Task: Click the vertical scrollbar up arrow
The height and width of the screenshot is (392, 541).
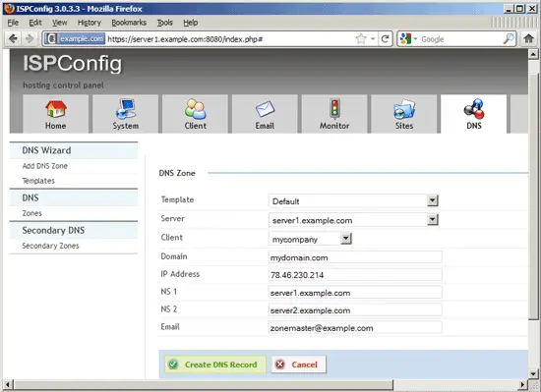Action: click(x=533, y=54)
